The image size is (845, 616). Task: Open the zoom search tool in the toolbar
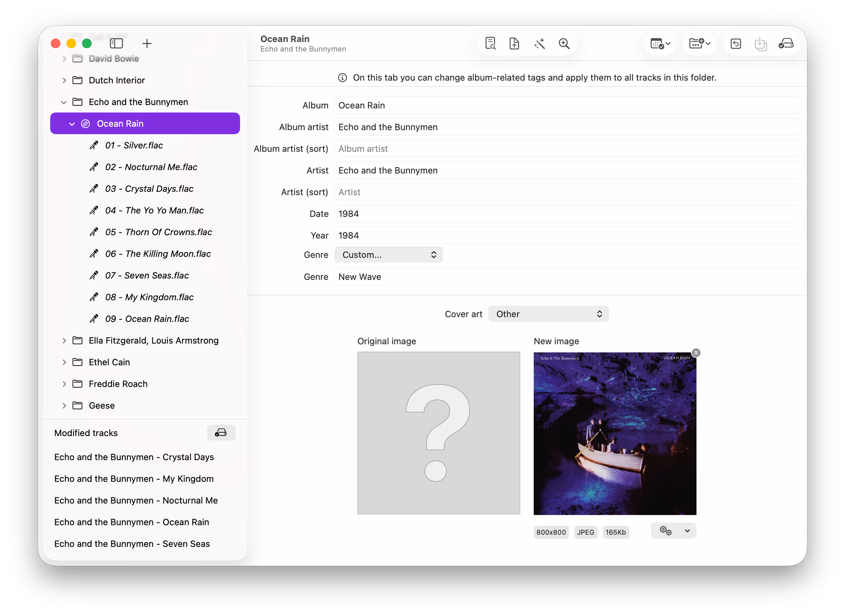[564, 44]
